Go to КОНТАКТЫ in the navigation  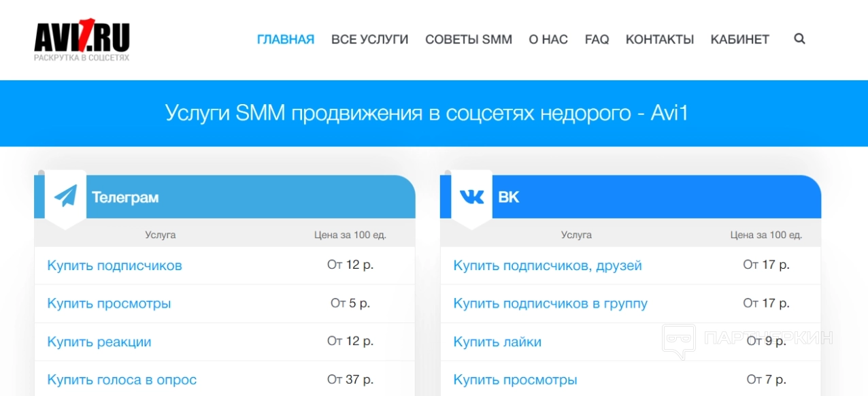pyautogui.click(x=660, y=39)
